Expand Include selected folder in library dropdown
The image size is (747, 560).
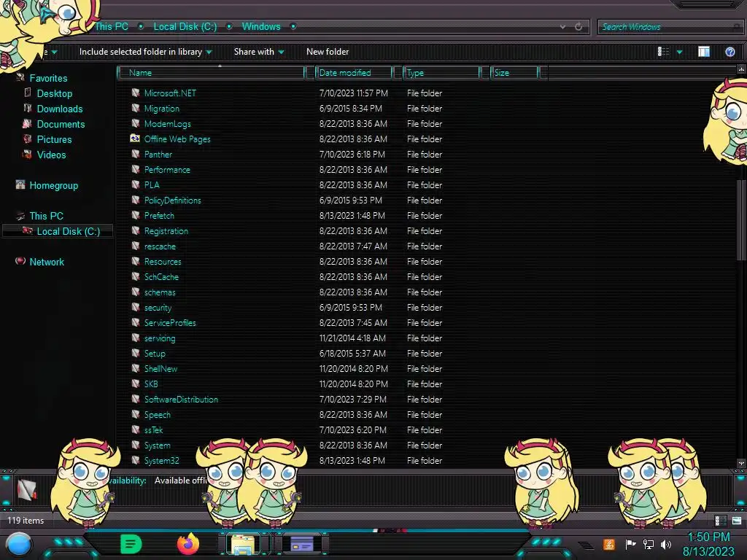click(x=209, y=52)
